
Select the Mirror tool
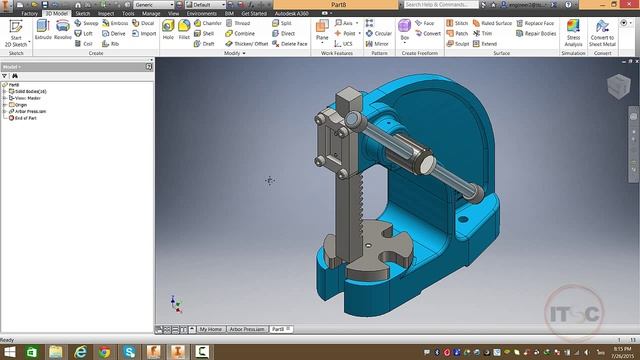pyautogui.click(x=377, y=44)
